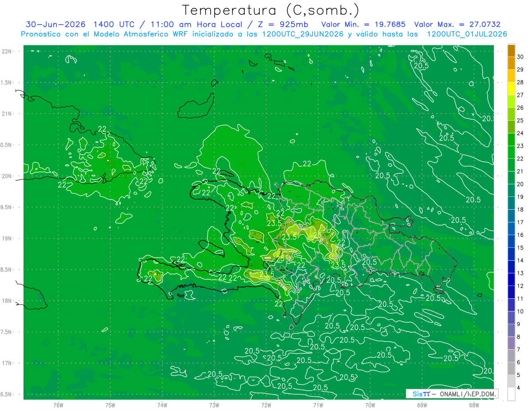Click the title "Temperatura (C,somb.)"

271,10
